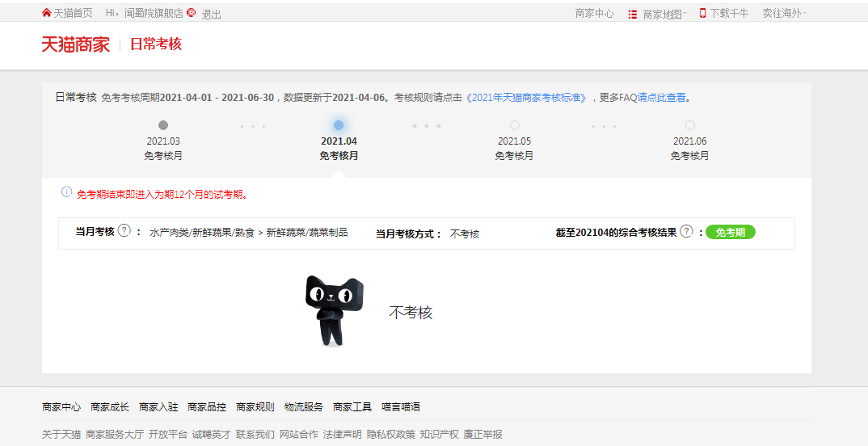
Task: Open footer 商家工具 link
Action: point(352,407)
